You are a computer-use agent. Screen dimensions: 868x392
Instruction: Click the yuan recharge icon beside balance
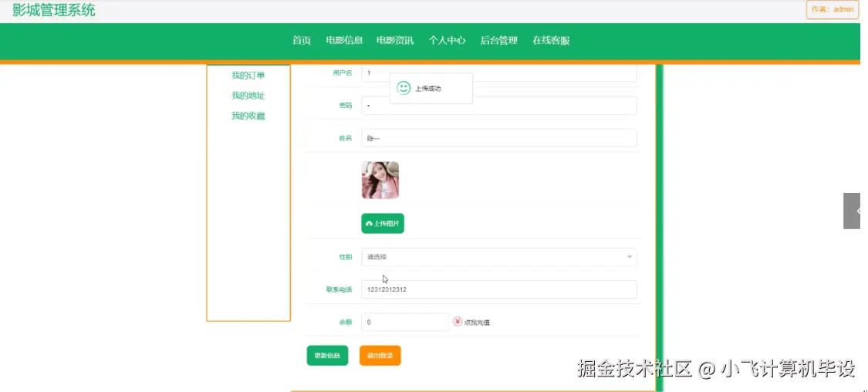(458, 322)
